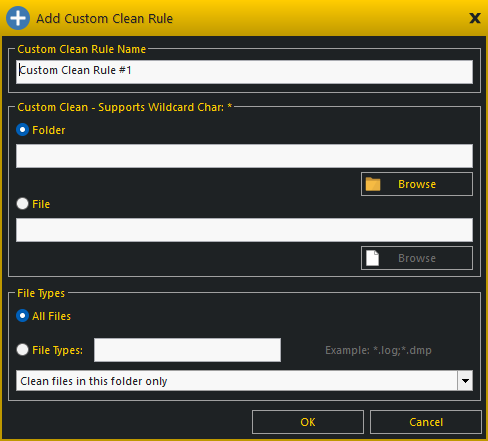Click the 'Add Custom Clean Rule' title text
This screenshot has width=488, height=441.
point(104,19)
